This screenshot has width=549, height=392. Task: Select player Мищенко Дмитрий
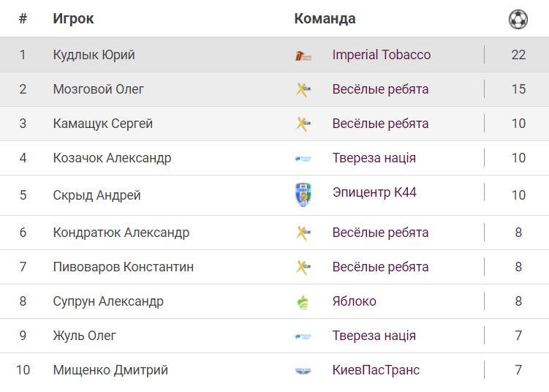pyautogui.click(x=110, y=370)
